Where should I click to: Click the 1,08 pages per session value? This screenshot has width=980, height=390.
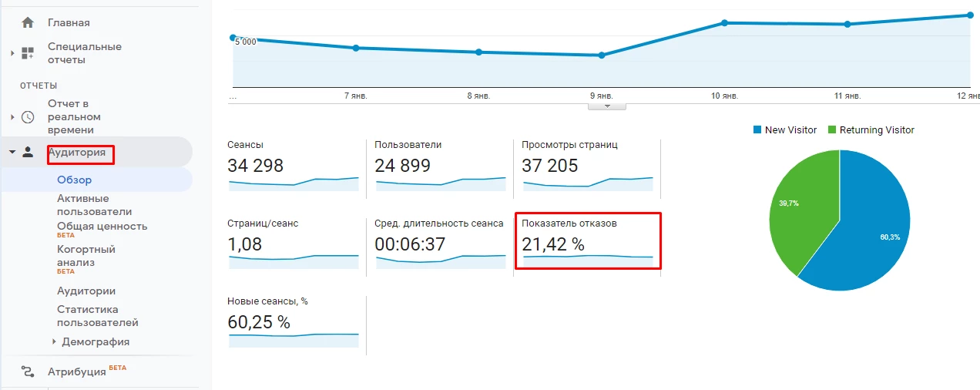245,244
